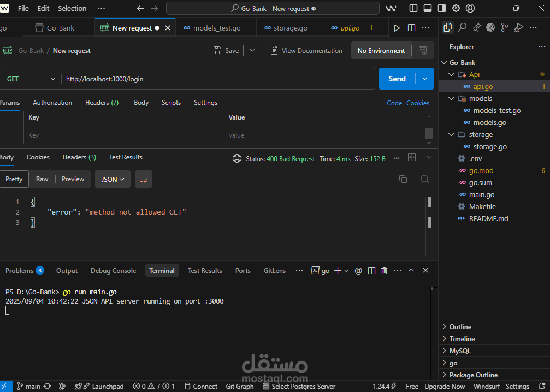This screenshot has height=392, width=550.
Task: Search in response body icon
Action: (x=425, y=179)
